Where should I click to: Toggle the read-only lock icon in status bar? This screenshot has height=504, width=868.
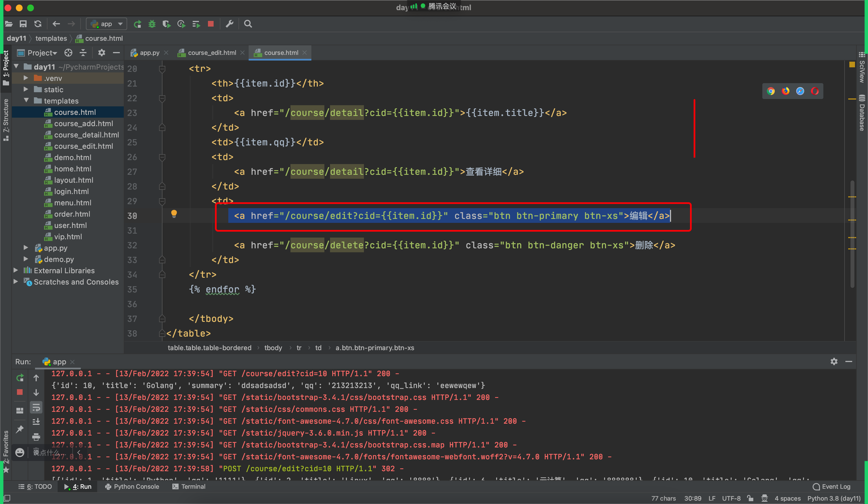point(750,498)
